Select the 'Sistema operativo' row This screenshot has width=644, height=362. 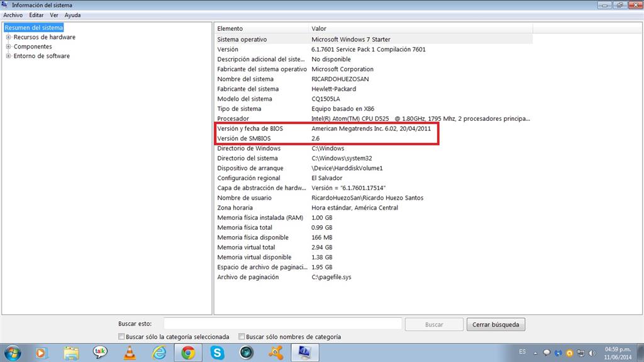374,40
